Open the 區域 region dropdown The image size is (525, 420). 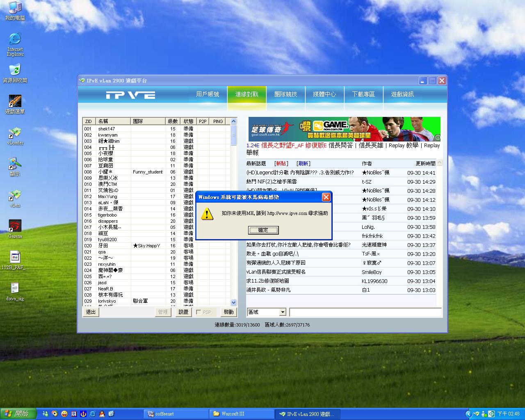pos(283,312)
